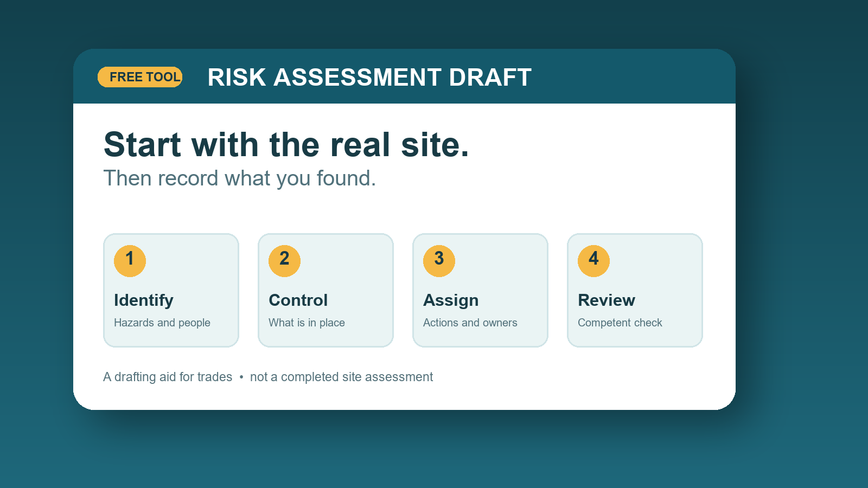This screenshot has width=868, height=488.
Task: Click the 'What is in place' description
Action: (307, 323)
